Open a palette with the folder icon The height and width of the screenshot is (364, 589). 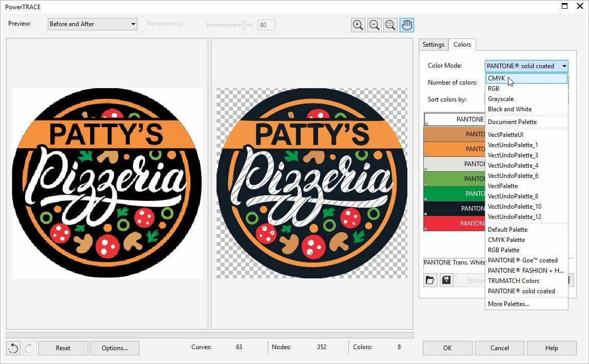(x=430, y=280)
